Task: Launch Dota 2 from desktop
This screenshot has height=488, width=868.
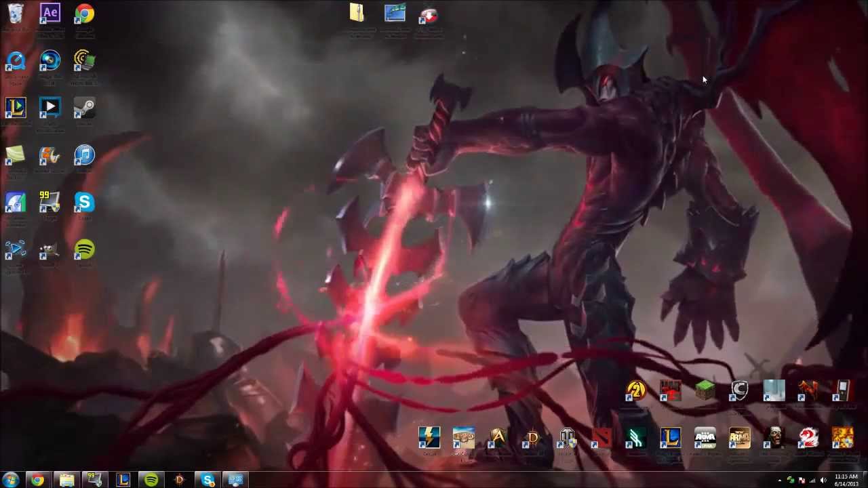Action: [602, 439]
